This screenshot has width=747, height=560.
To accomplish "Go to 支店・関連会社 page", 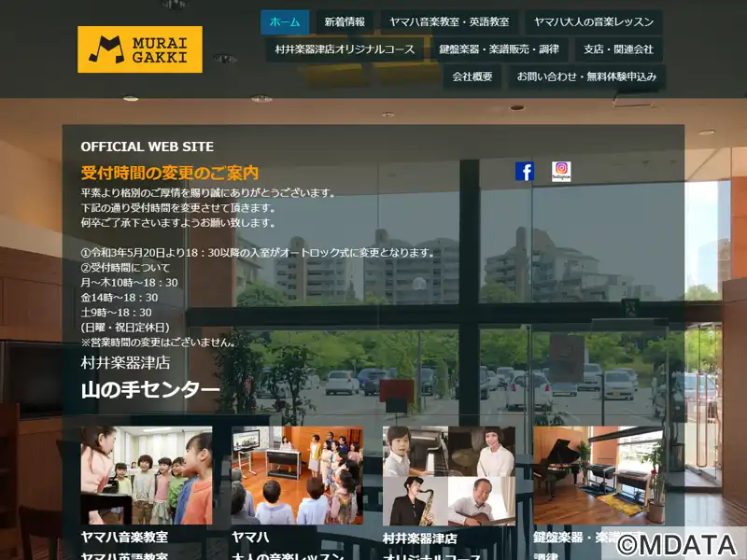I will (x=619, y=49).
